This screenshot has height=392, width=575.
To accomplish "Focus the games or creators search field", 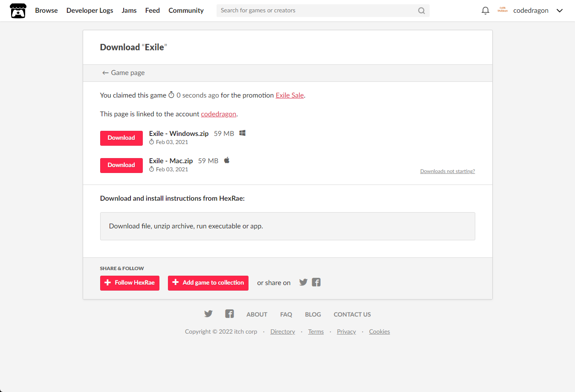I will pos(323,11).
